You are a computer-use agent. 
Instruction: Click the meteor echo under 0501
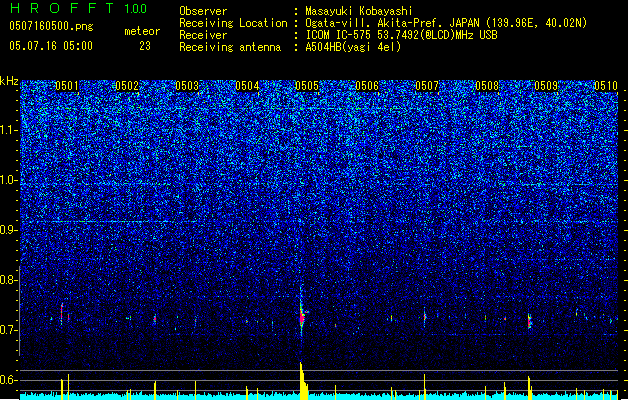tap(62, 313)
